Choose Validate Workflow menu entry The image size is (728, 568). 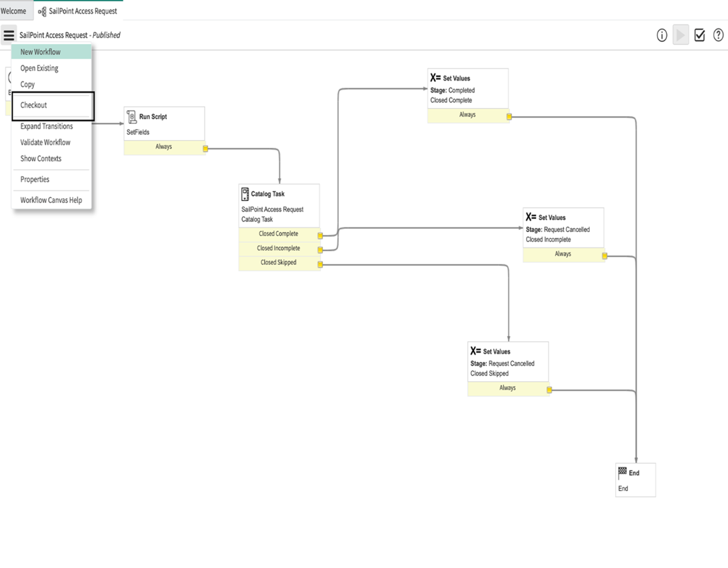(x=52, y=142)
